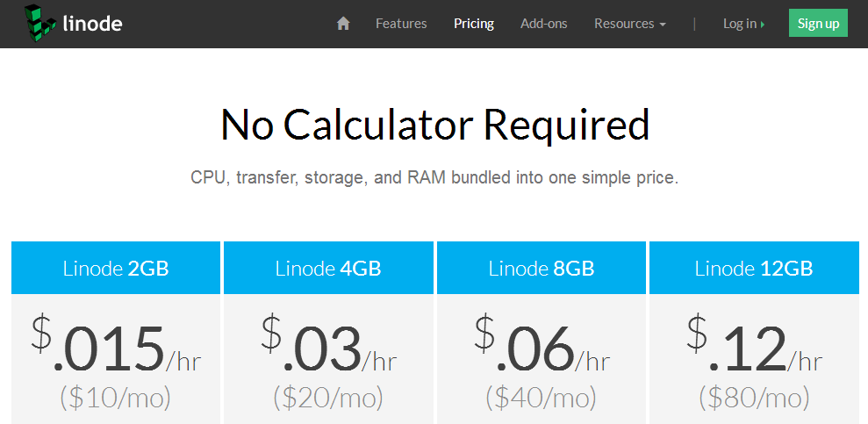
Task: Click the $.015/hr price card
Action: coord(116,359)
